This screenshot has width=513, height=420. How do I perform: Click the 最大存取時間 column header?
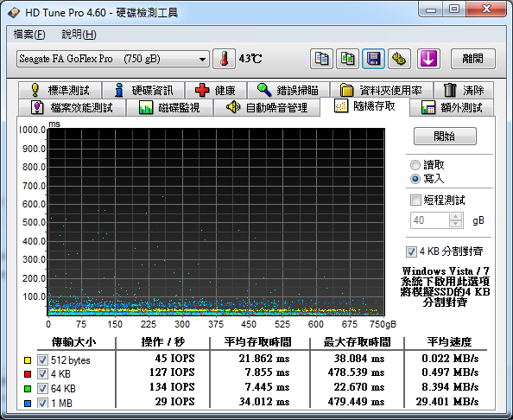(357, 342)
